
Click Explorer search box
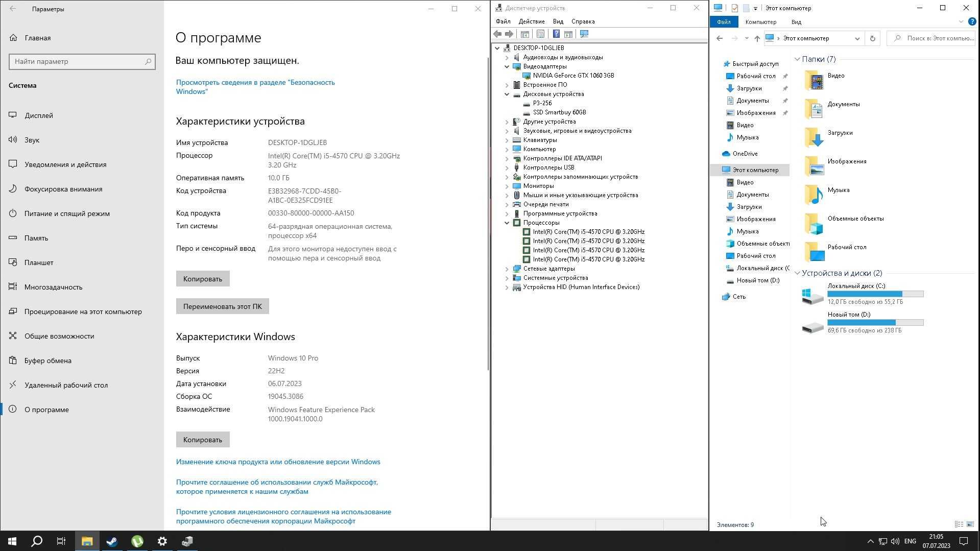coord(931,38)
